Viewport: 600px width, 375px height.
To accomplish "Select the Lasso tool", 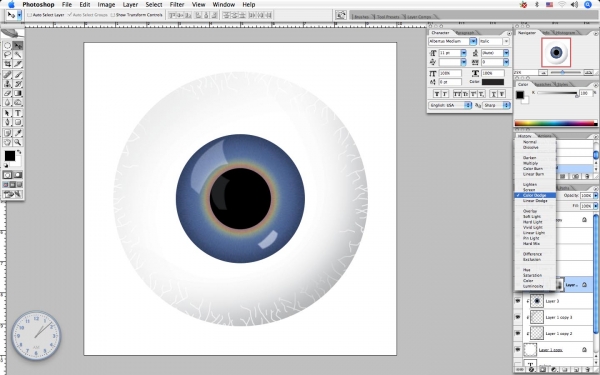I will pos(7,55).
